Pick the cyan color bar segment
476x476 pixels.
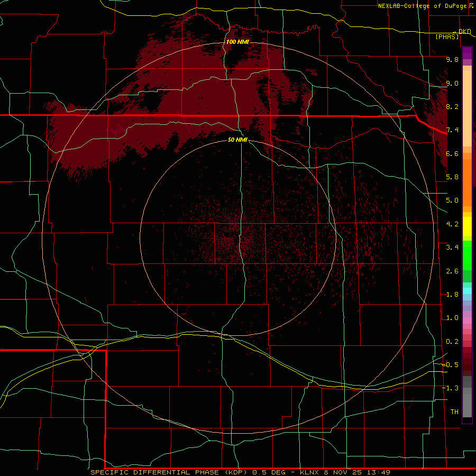(x=467, y=291)
